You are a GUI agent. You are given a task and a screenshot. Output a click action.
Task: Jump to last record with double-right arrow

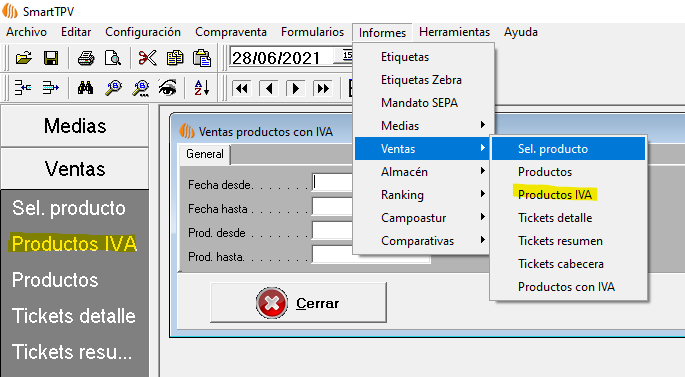click(x=323, y=89)
